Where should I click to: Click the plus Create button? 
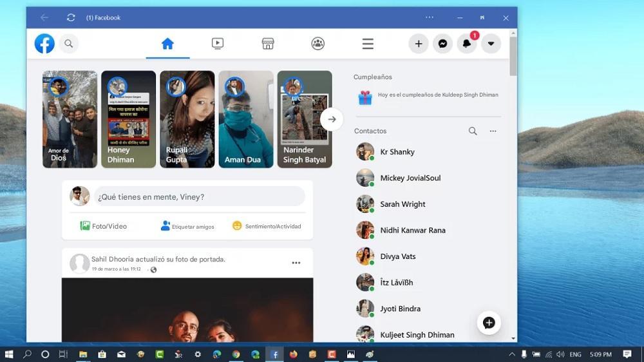click(x=418, y=44)
